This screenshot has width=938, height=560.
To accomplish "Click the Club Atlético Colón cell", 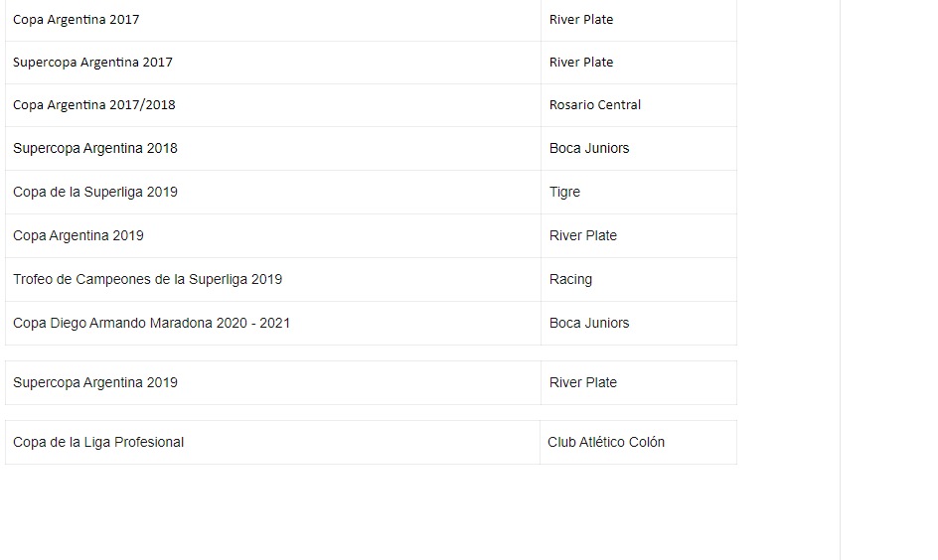I will (x=638, y=442).
